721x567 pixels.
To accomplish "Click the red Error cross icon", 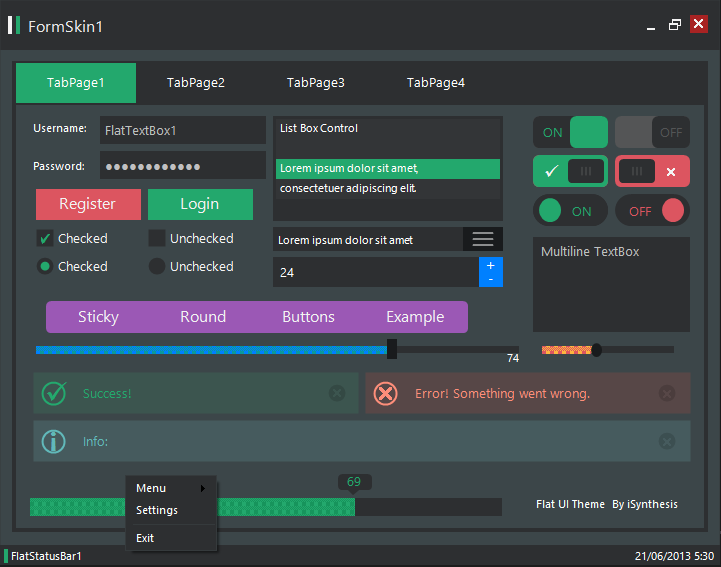I will click(x=385, y=393).
